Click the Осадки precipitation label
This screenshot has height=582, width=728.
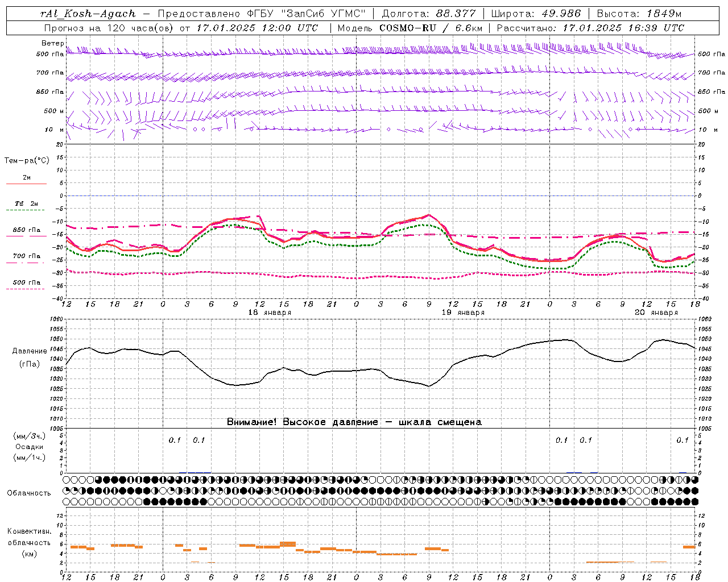pos(30,447)
